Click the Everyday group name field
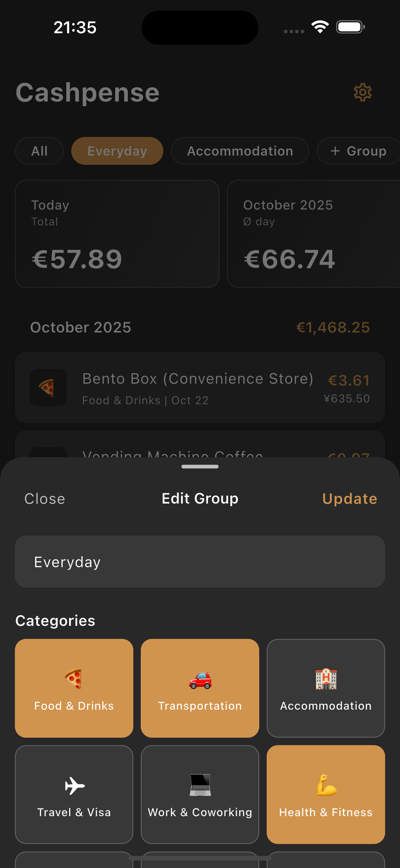This screenshot has height=868, width=400. point(200,561)
